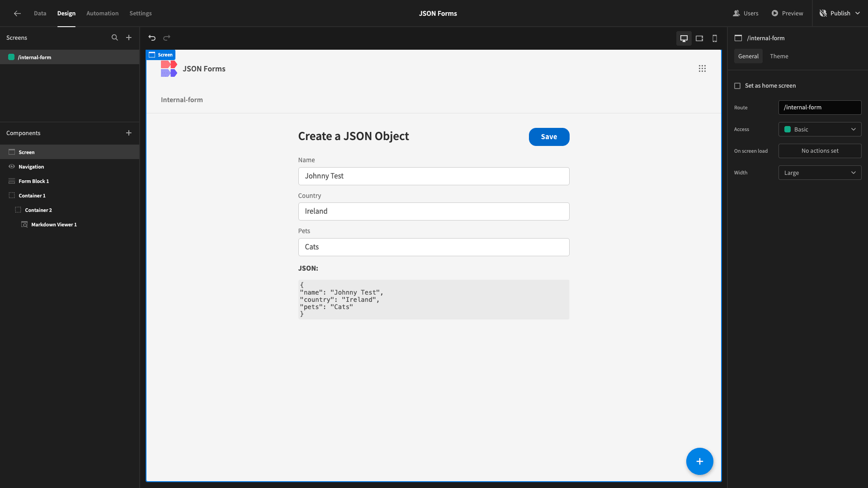Click the blue Save button
Viewport: 868px width, 488px height.
pyautogui.click(x=549, y=137)
